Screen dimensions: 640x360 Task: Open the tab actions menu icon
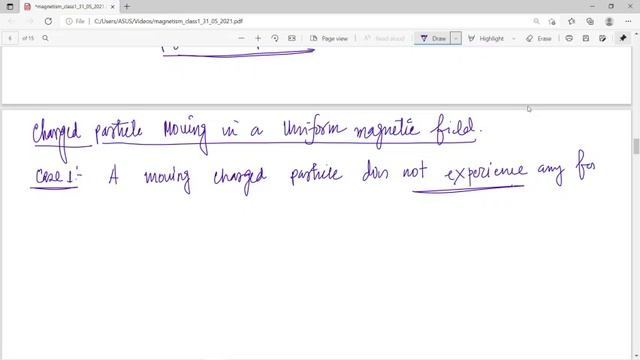[x=10, y=7]
